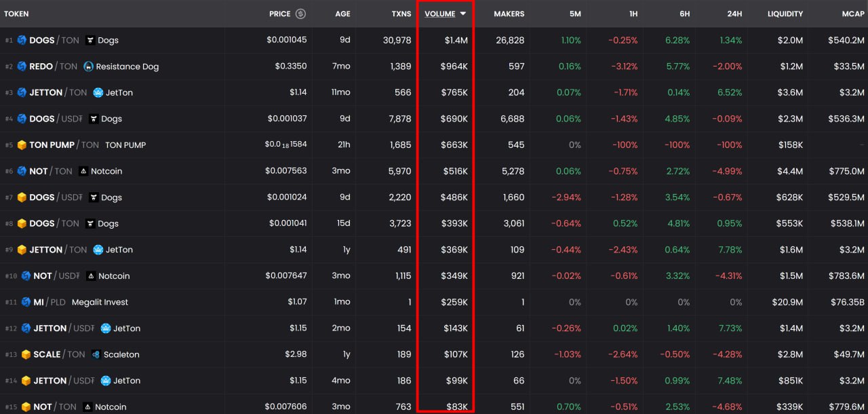Click the Dogs token logo in row #7
868x414 pixels.
[x=93, y=197]
